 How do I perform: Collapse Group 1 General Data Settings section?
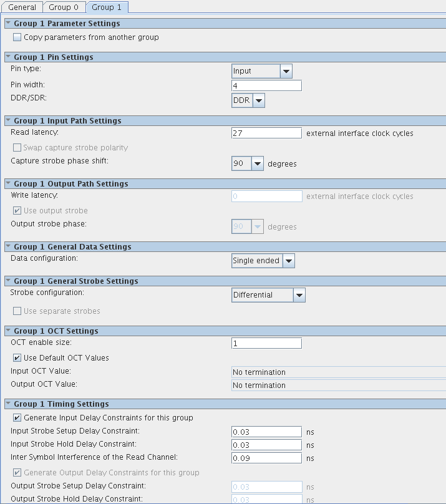tap(8, 247)
